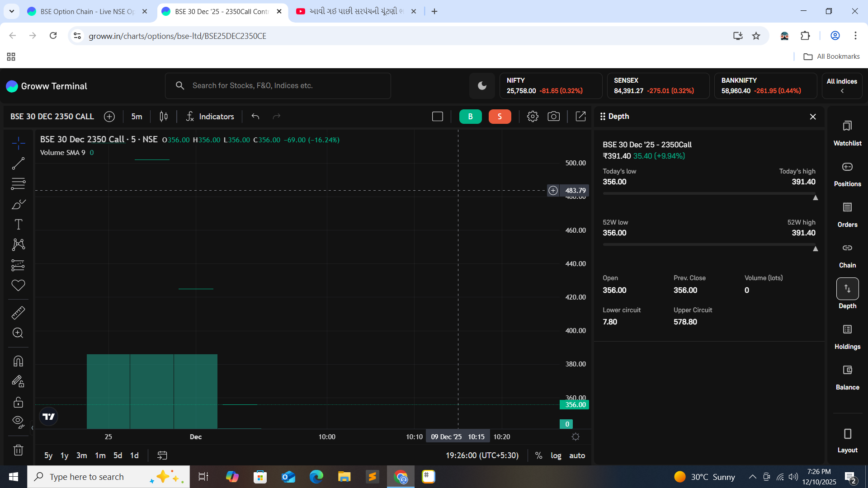This screenshot has width=868, height=488.
Task: Open the 5m interval dropdown
Action: point(137,117)
